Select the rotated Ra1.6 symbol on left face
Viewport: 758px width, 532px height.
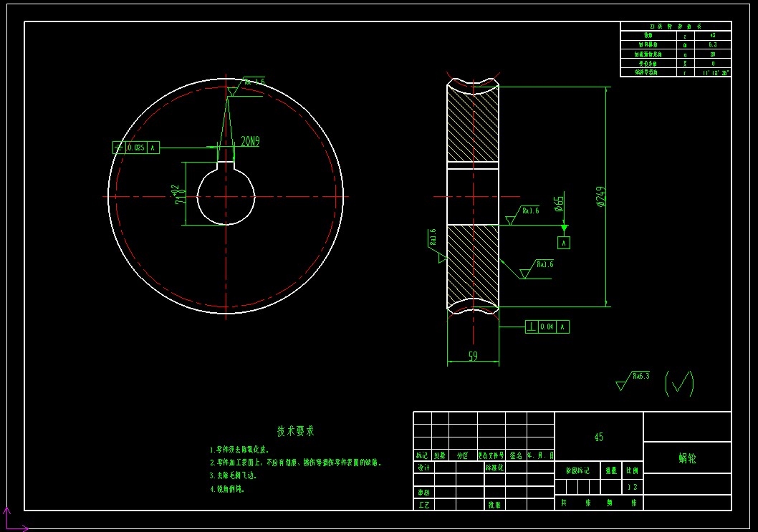pyautogui.click(x=436, y=246)
